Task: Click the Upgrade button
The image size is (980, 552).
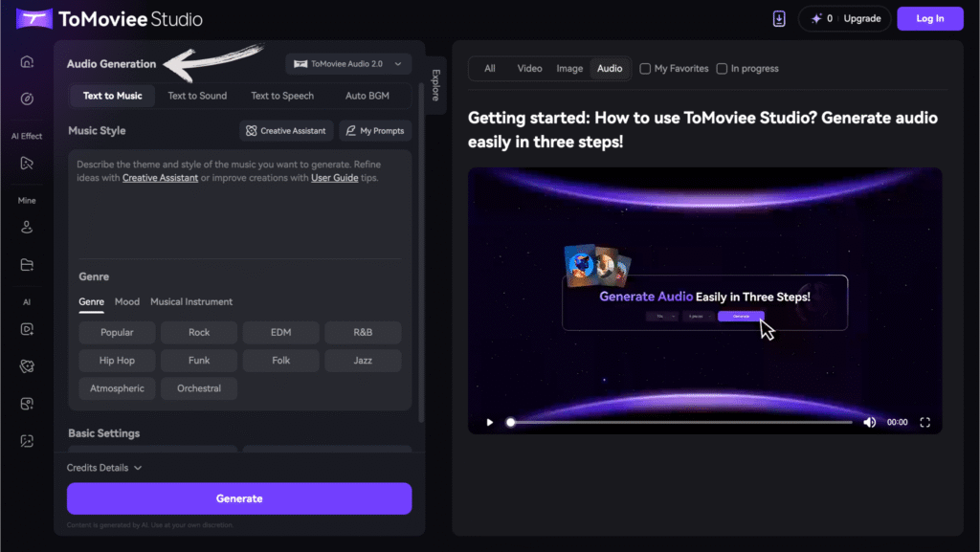Action: pyautogui.click(x=862, y=19)
